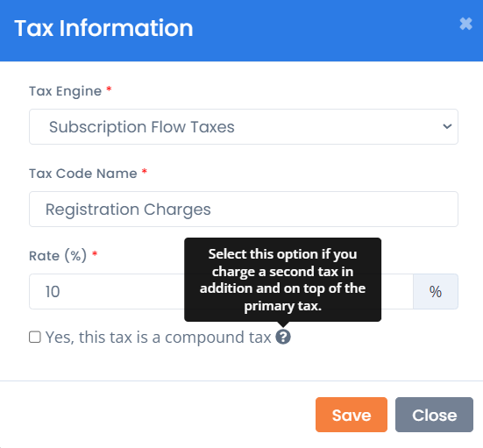Click the black compound tax tooltip

(282, 280)
